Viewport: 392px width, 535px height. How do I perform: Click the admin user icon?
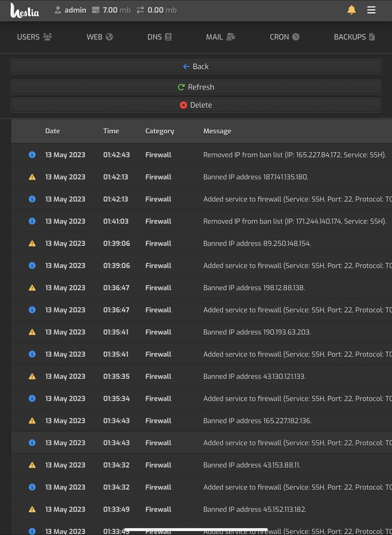coord(58,10)
